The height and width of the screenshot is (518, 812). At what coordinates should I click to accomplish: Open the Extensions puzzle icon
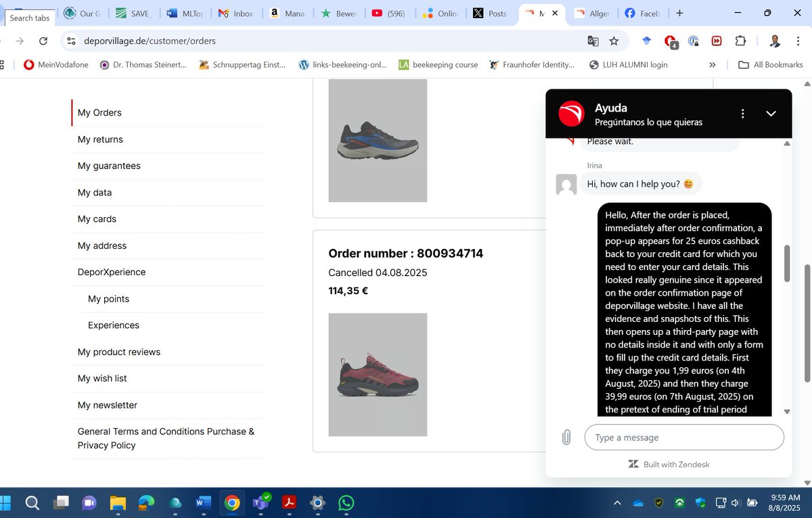[x=740, y=41]
